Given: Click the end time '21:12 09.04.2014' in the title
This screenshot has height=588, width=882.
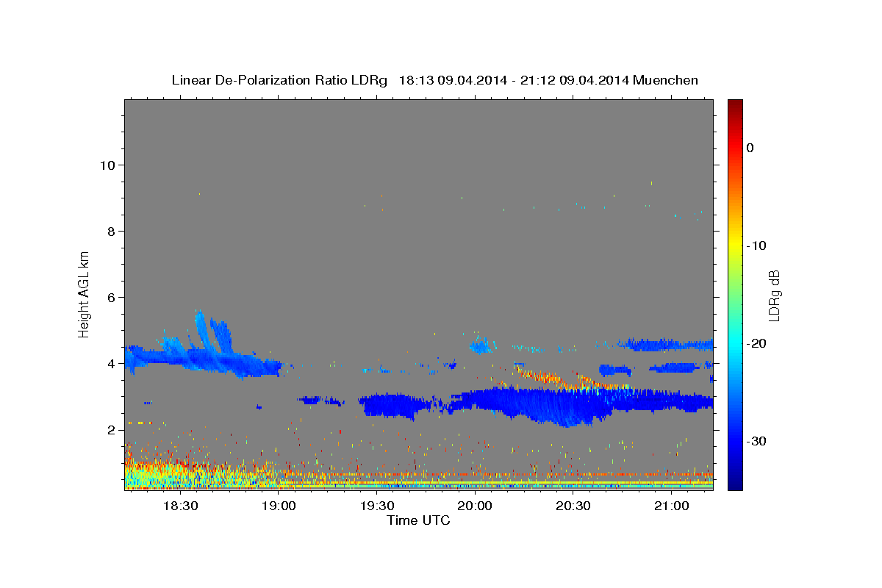Looking at the screenshot, I should click(x=575, y=80).
